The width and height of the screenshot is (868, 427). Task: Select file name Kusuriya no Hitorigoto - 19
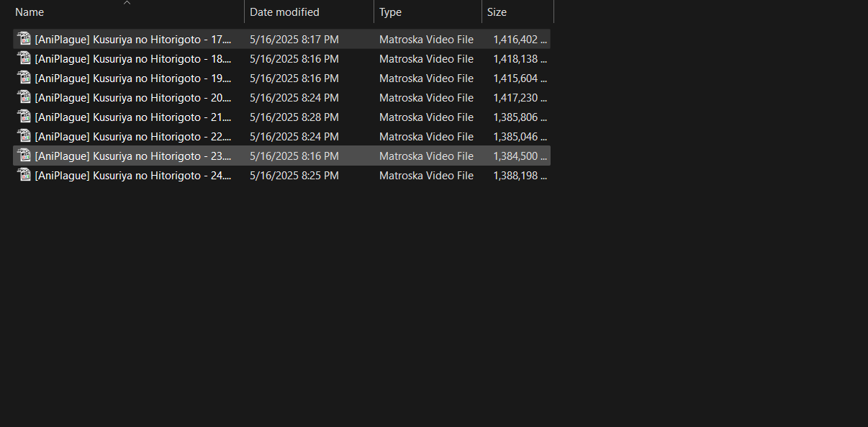133,78
